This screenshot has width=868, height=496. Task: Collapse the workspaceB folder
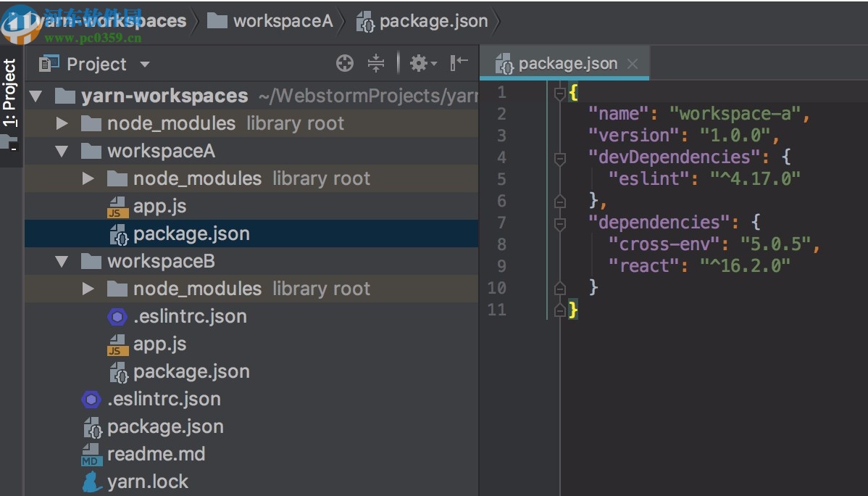(61, 261)
